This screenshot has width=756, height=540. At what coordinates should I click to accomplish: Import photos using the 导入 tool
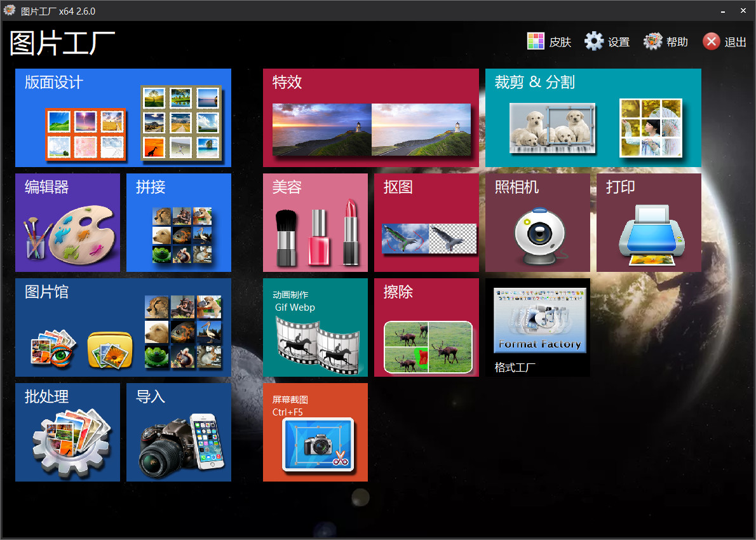pos(179,432)
